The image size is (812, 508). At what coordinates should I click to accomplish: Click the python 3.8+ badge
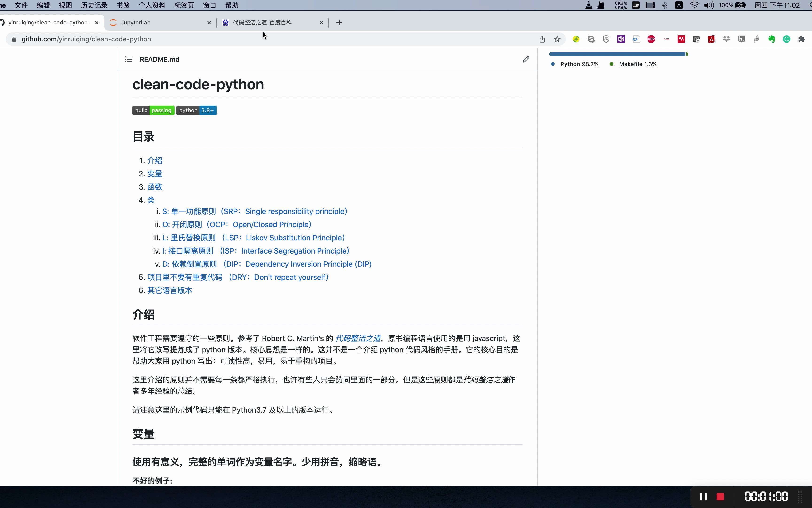(x=197, y=110)
